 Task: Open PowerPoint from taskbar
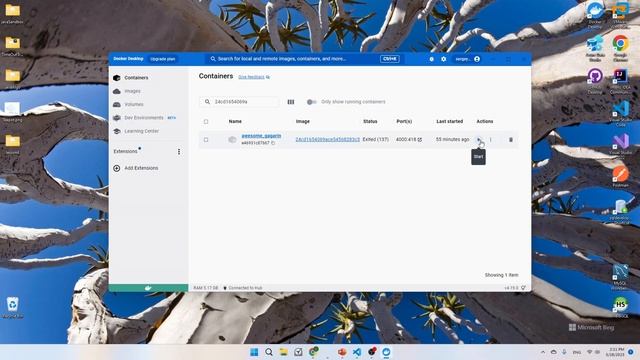pos(342,352)
